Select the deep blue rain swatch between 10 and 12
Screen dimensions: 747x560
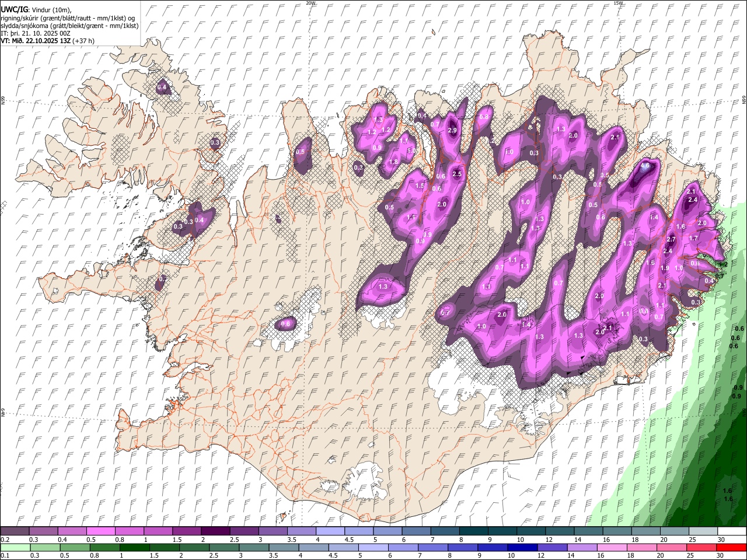[x=522, y=547]
